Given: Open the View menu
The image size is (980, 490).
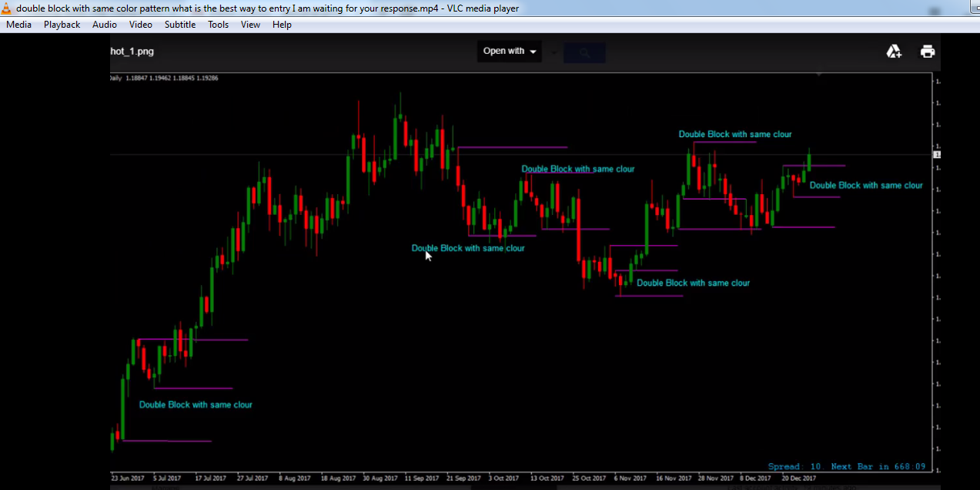Looking at the screenshot, I should (x=250, y=25).
